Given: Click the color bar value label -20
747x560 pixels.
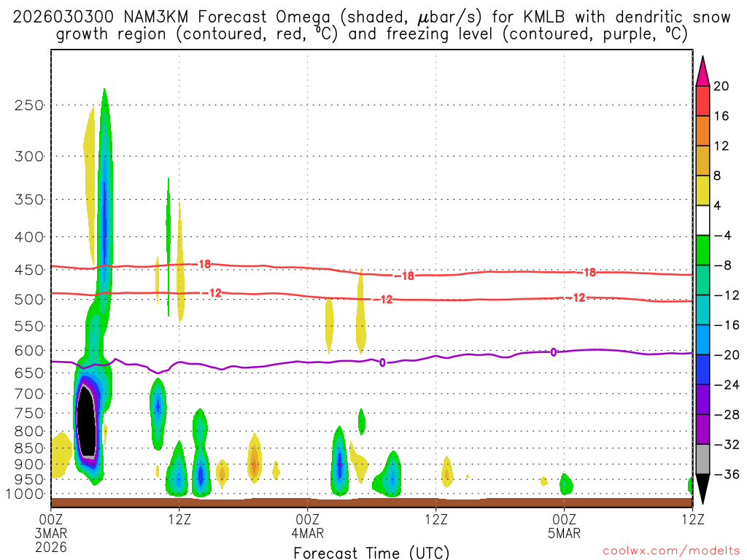Looking at the screenshot, I should (x=727, y=355).
